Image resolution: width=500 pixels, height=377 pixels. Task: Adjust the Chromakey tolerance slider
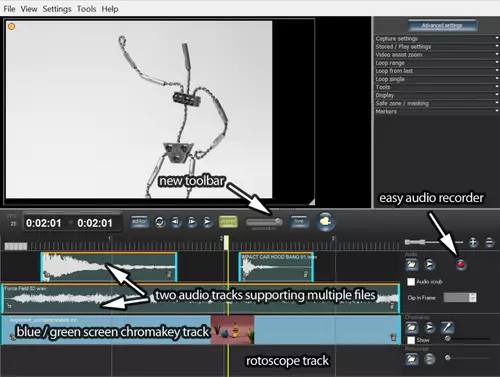tap(468, 339)
